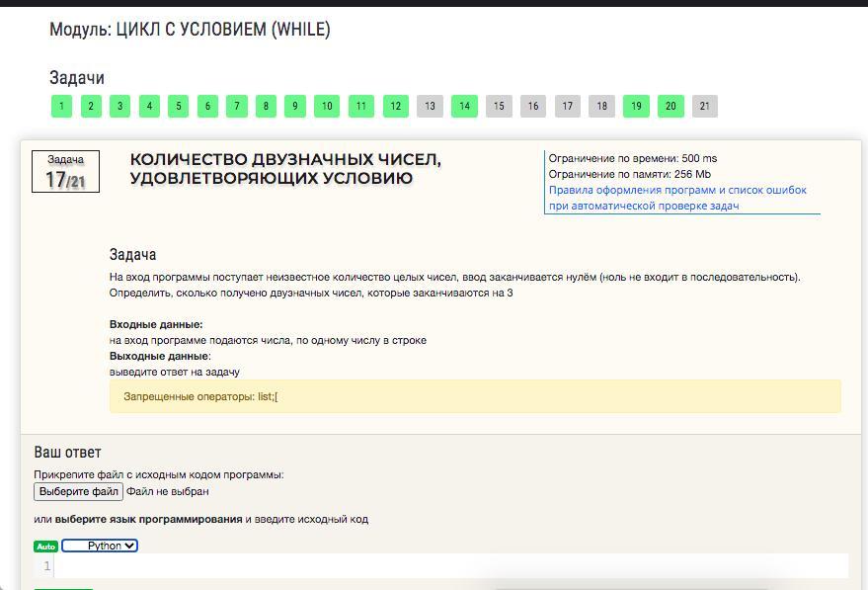This screenshot has height=590, width=868.
Task: Open last task 21 tile
Action: point(704,106)
